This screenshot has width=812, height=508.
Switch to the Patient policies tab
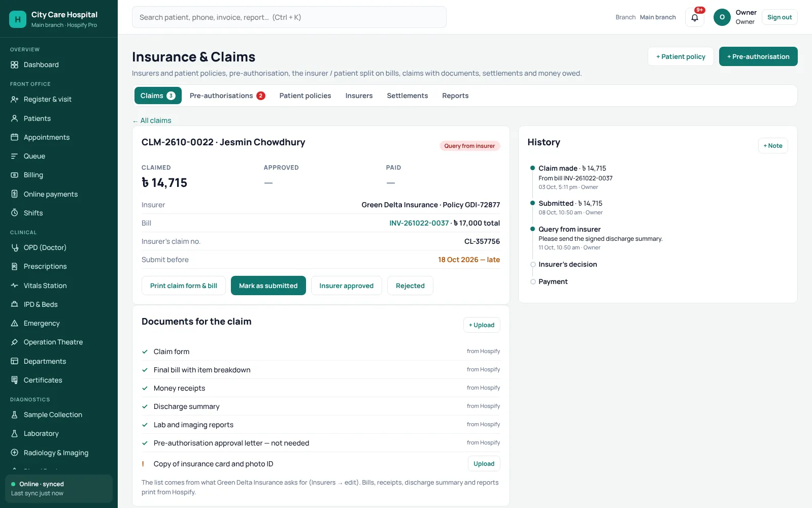305,96
